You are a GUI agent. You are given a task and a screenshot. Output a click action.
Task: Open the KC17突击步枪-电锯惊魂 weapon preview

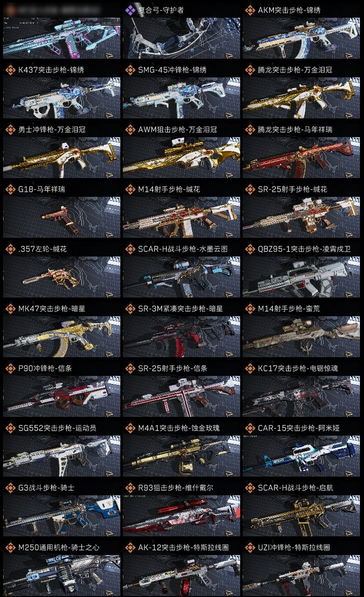[x=301, y=396]
